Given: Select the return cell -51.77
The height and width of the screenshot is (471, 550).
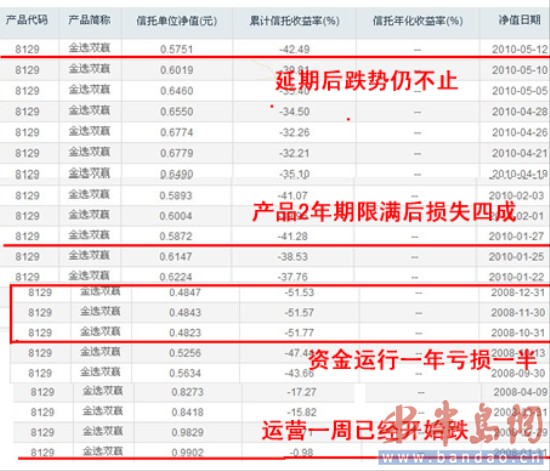Looking at the screenshot, I should tap(299, 332).
